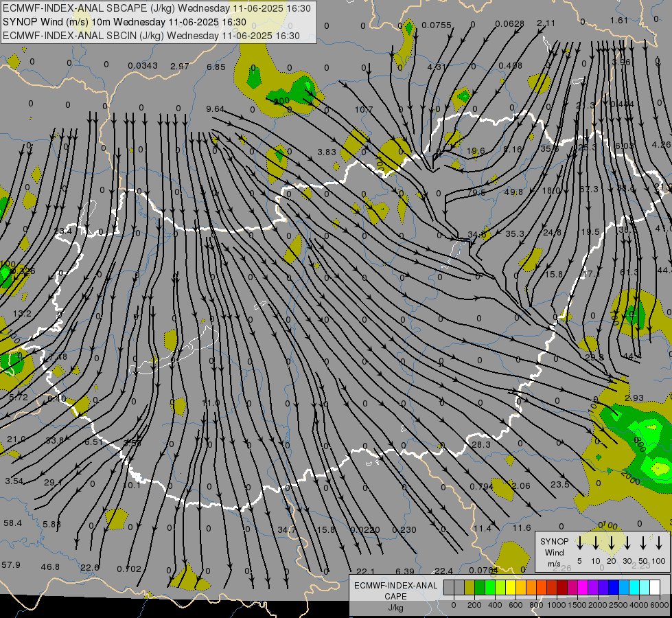This screenshot has height=618, width=672.
Task: Click the map value 7.48
Action: coord(58,357)
